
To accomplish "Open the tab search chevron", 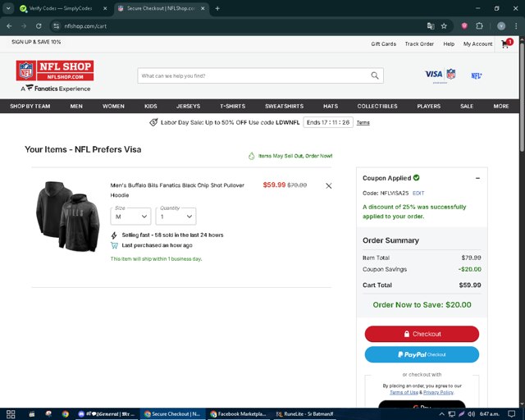I will click(x=8, y=8).
